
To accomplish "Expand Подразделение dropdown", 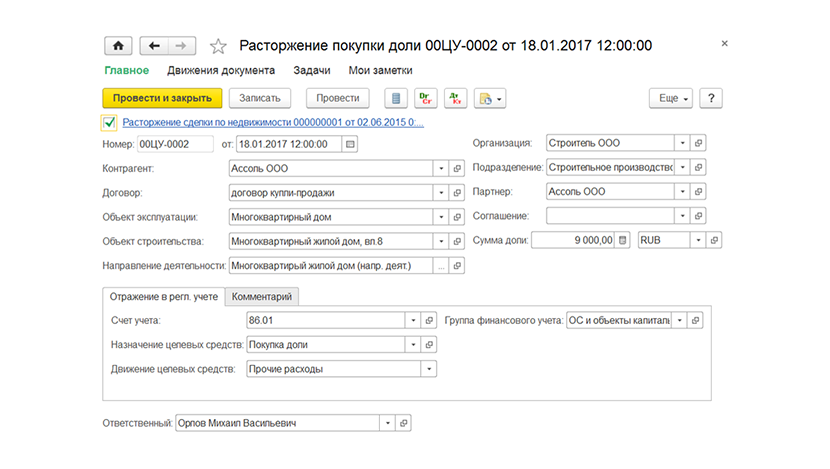I will tap(682, 167).
